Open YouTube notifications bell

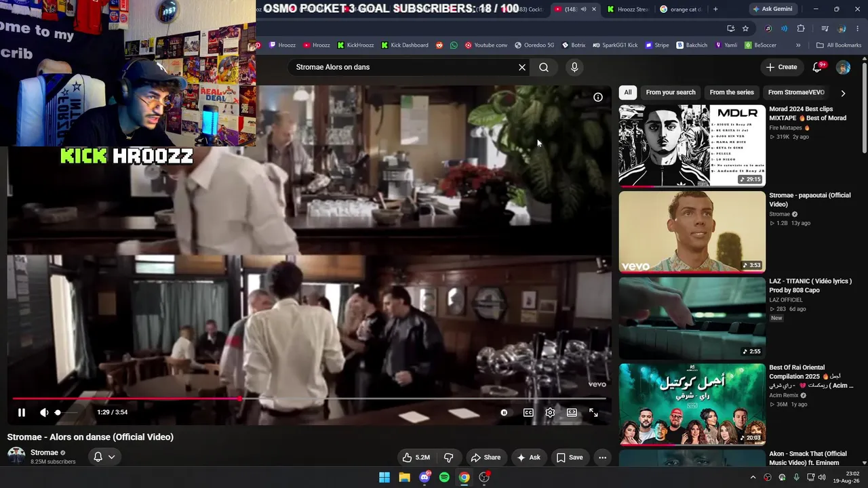818,67
